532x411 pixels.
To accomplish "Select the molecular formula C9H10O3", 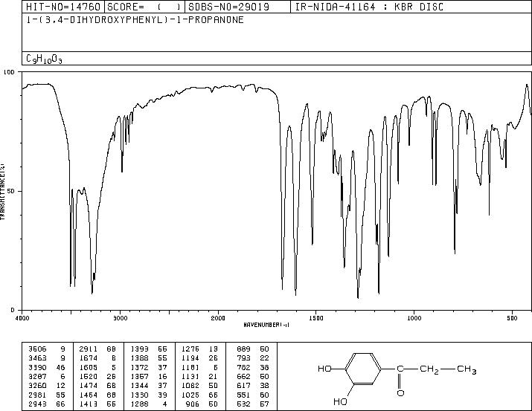I will tap(44, 59).
